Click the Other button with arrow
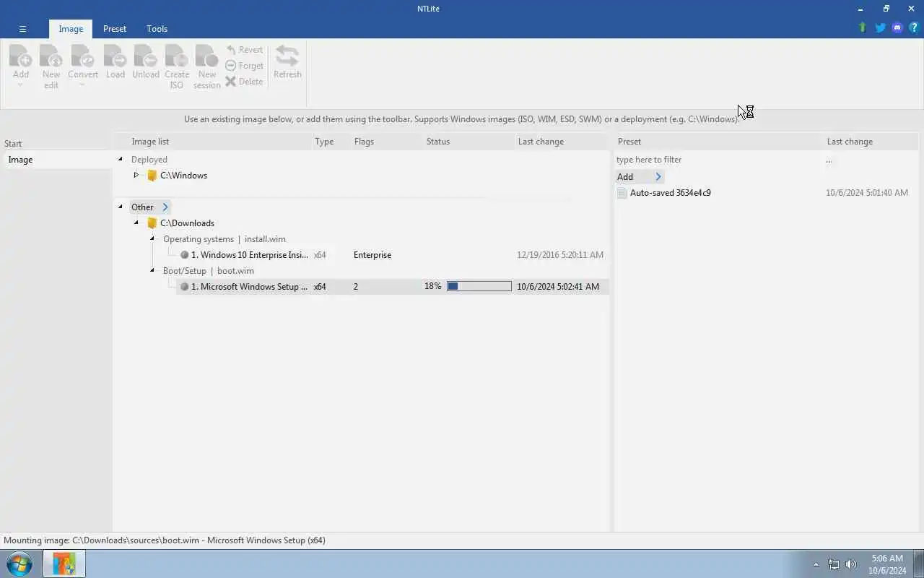The width and height of the screenshot is (924, 578). (x=150, y=207)
